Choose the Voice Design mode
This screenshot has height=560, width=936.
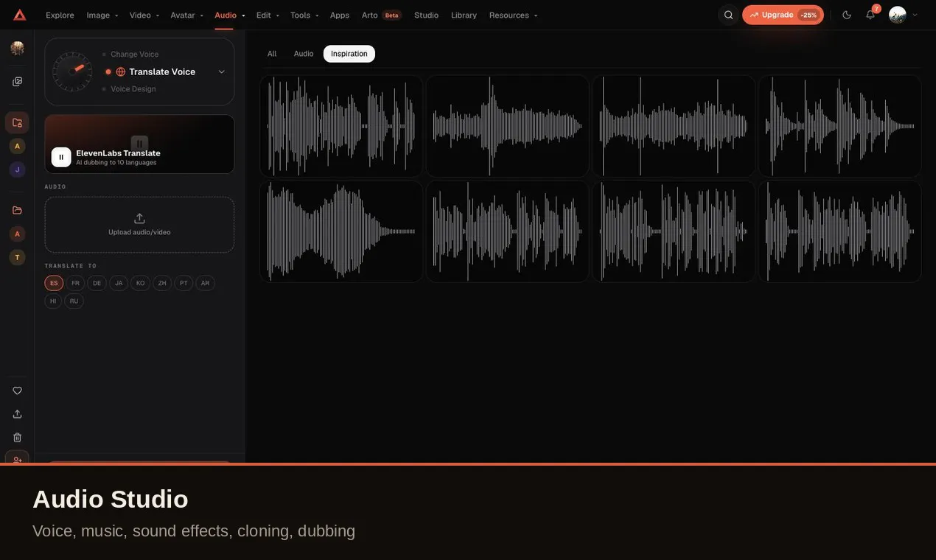point(133,88)
